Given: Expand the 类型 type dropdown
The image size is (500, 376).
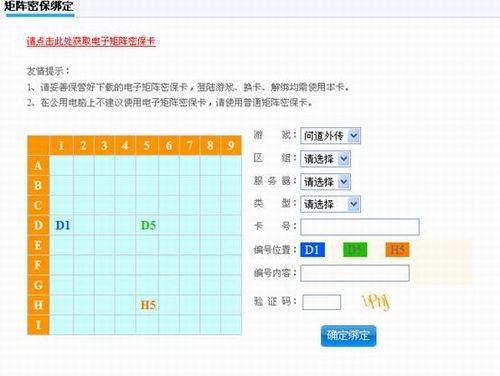Looking at the screenshot, I should pyautogui.click(x=330, y=204).
